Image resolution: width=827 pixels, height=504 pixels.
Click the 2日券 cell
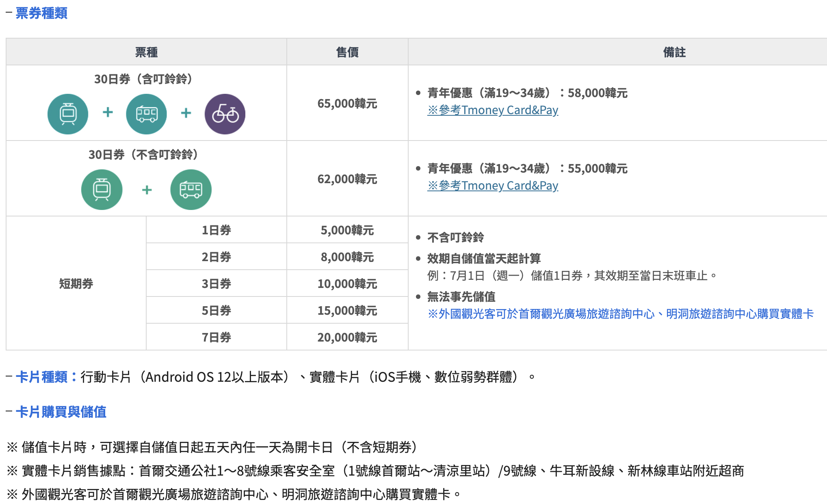click(216, 257)
